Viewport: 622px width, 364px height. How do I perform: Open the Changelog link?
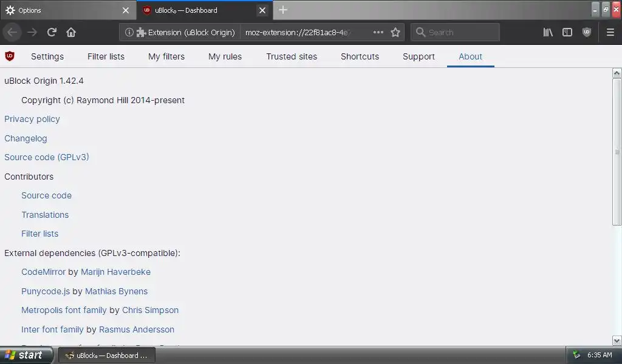pyautogui.click(x=26, y=138)
